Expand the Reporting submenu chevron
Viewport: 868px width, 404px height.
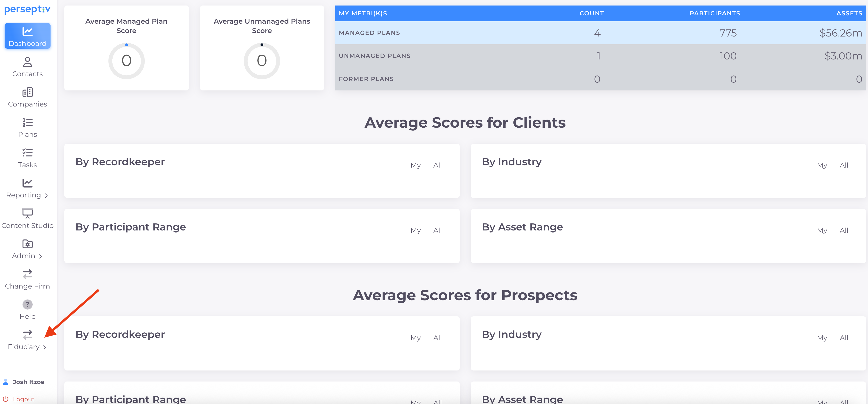click(46, 196)
